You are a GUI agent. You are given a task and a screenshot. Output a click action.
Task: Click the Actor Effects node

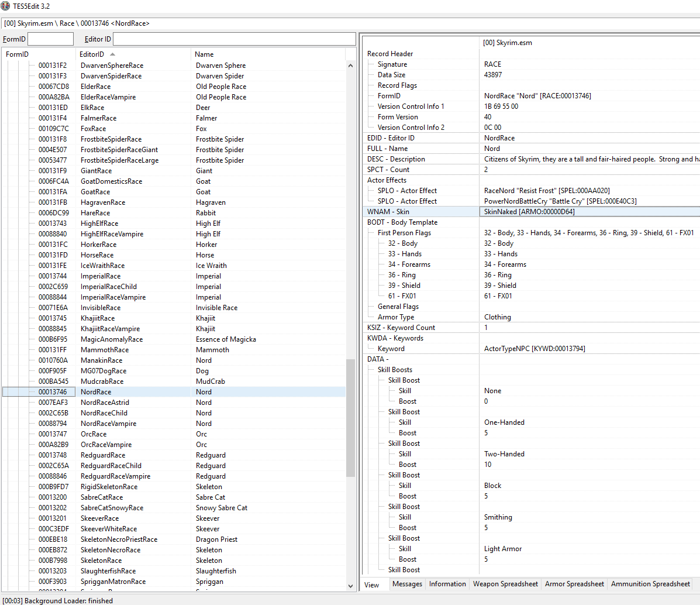[387, 180]
